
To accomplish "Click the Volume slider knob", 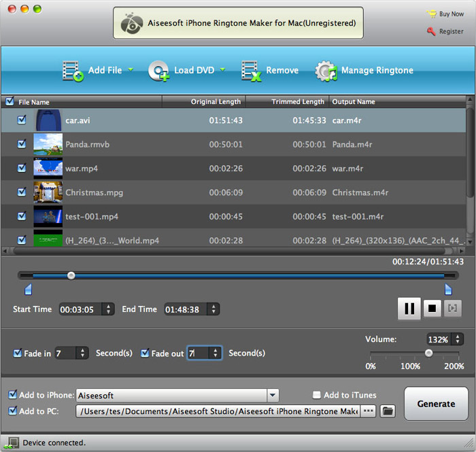I will click(428, 353).
